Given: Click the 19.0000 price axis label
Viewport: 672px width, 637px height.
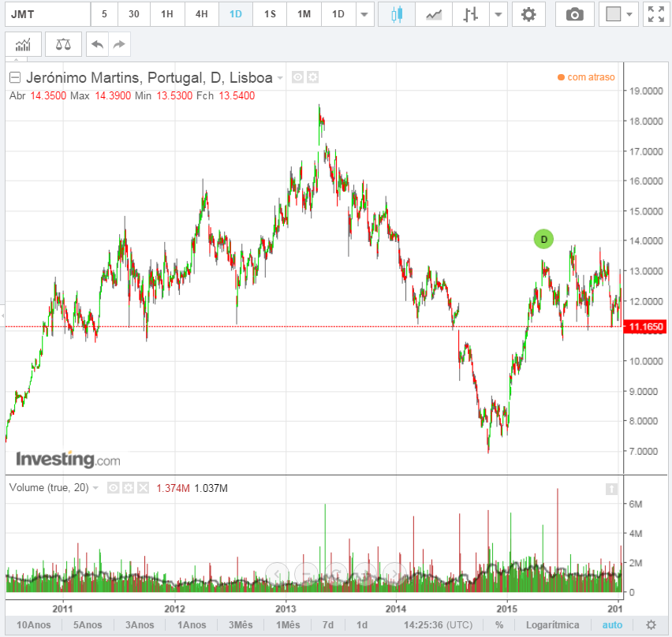Looking at the screenshot, I should (x=646, y=91).
